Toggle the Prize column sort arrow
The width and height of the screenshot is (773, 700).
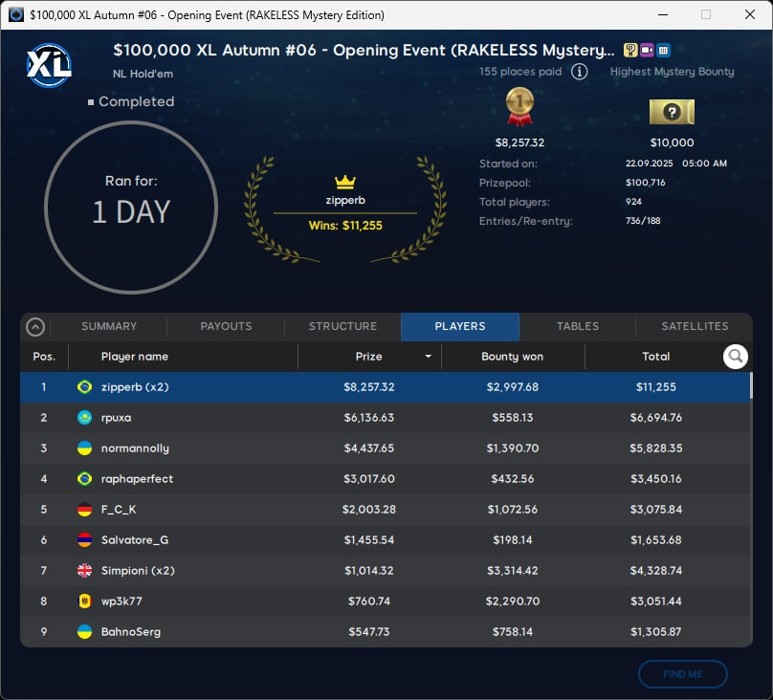428,357
